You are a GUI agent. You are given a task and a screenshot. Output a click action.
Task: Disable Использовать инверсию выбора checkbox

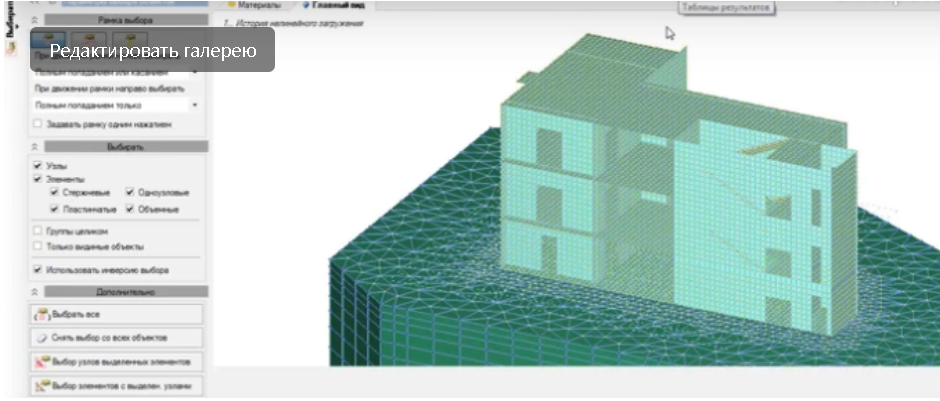click(38, 270)
